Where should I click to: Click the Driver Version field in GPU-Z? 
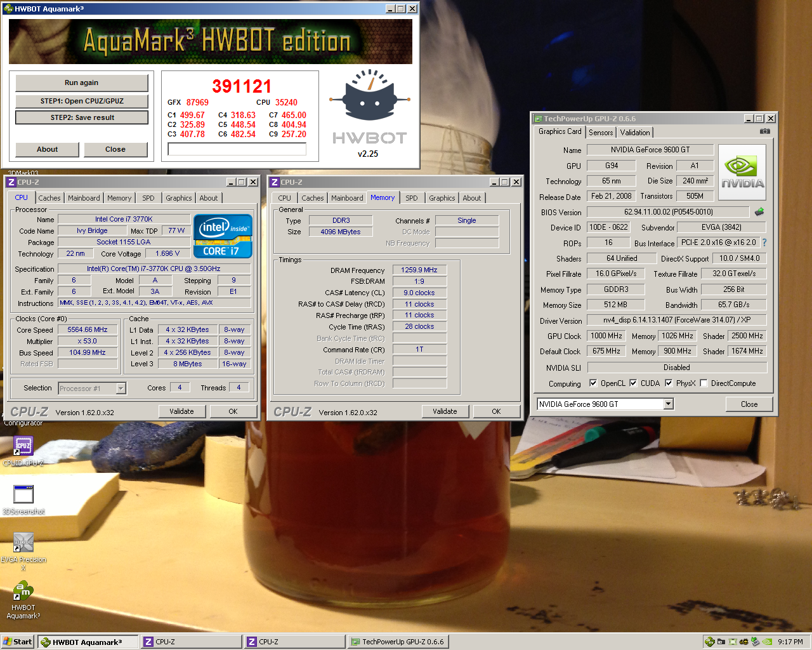pos(677,320)
